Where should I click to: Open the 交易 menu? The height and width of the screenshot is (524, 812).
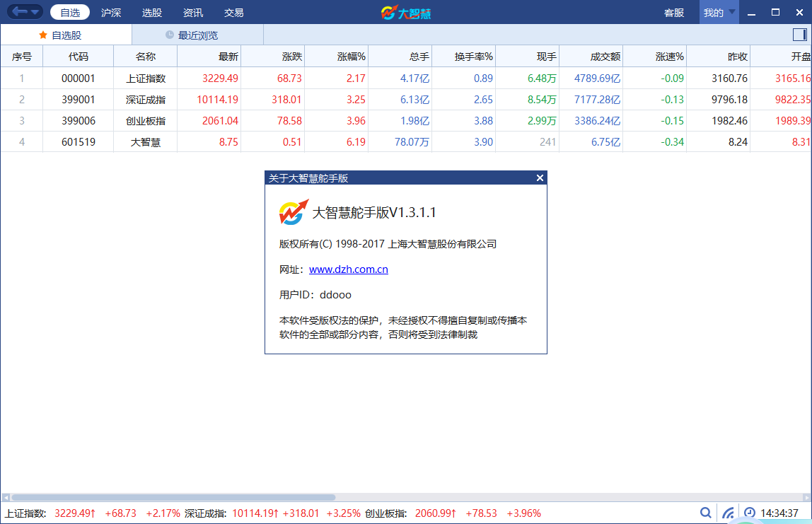coord(233,13)
